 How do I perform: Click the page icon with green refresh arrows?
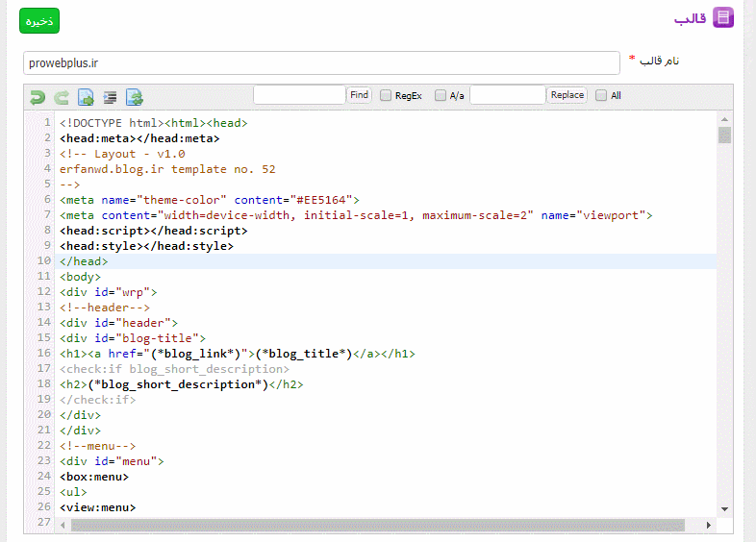click(x=135, y=96)
